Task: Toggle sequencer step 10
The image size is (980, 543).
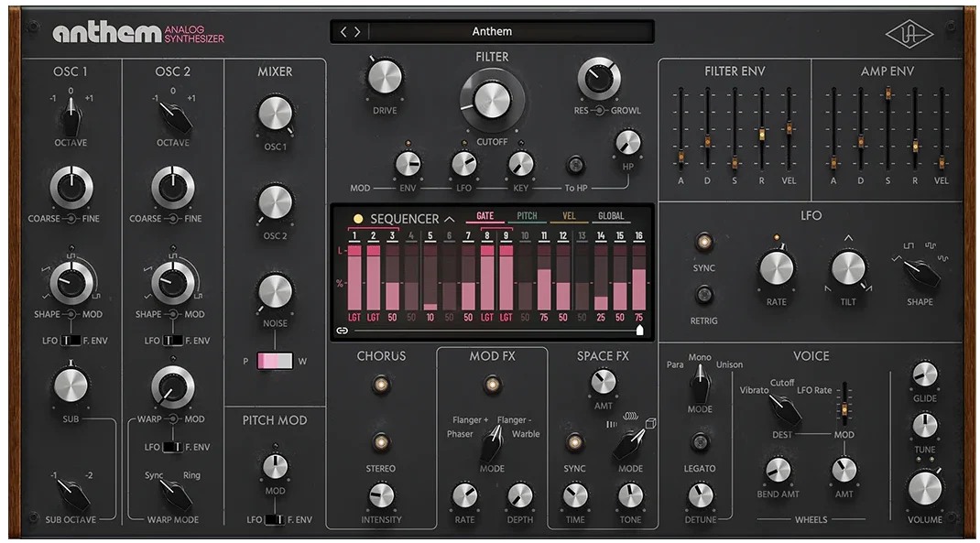Action: 525,235
